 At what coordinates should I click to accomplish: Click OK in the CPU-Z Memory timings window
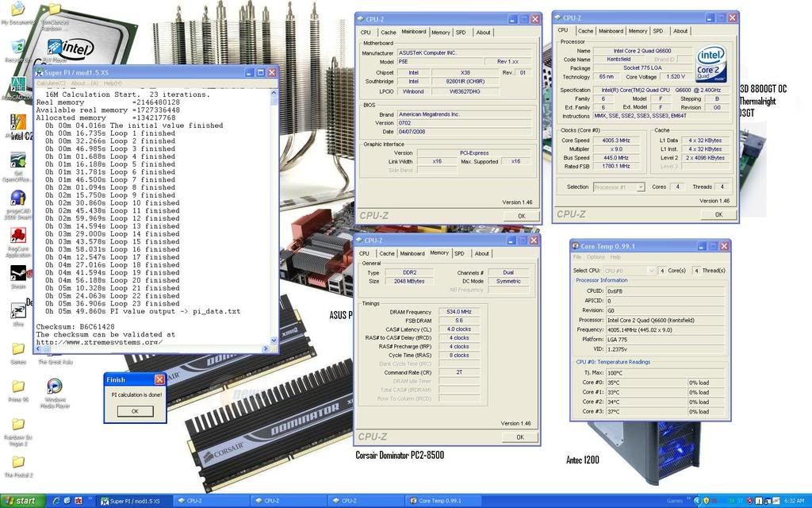[520, 437]
